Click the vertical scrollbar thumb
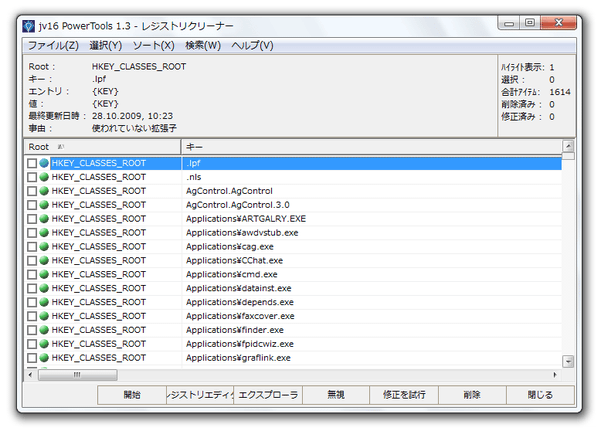The height and width of the screenshot is (431, 601). [568, 156]
